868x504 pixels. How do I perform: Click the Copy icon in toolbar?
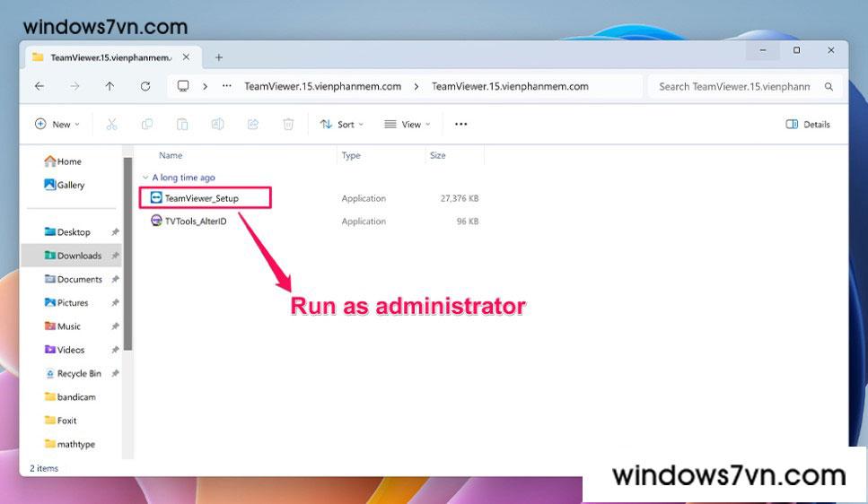[146, 125]
